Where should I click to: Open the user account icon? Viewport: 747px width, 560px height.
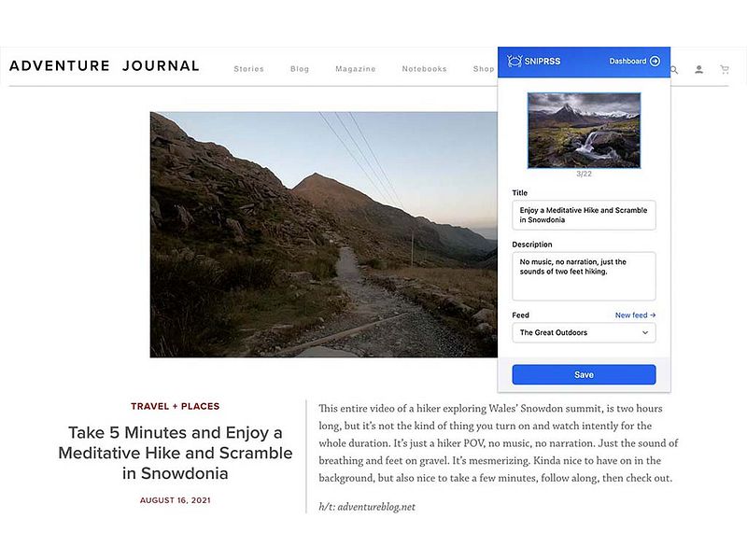698,70
